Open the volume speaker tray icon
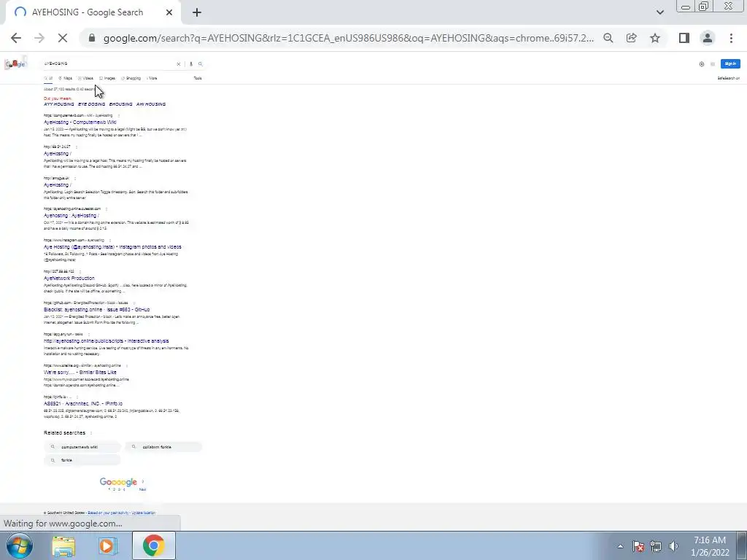The height and width of the screenshot is (560, 747). (673, 546)
